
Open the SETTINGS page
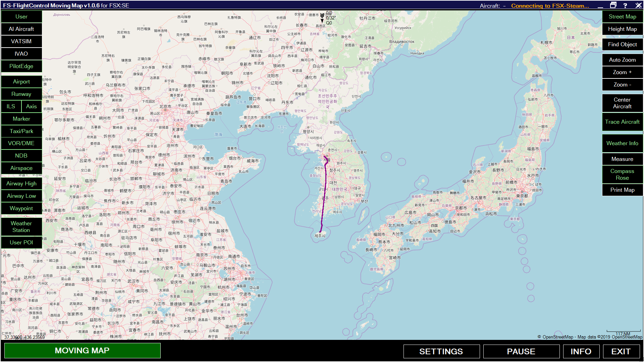point(441,351)
